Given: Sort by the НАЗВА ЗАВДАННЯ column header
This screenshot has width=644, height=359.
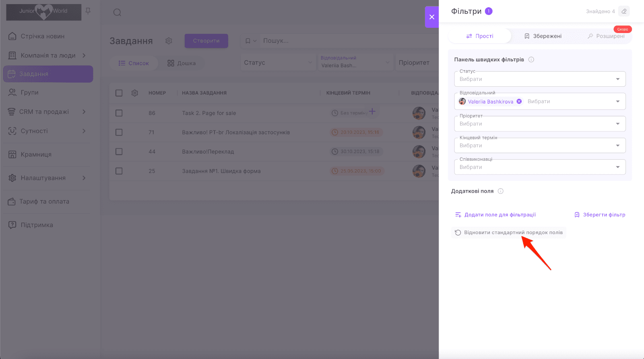Looking at the screenshot, I should click(x=204, y=93).
